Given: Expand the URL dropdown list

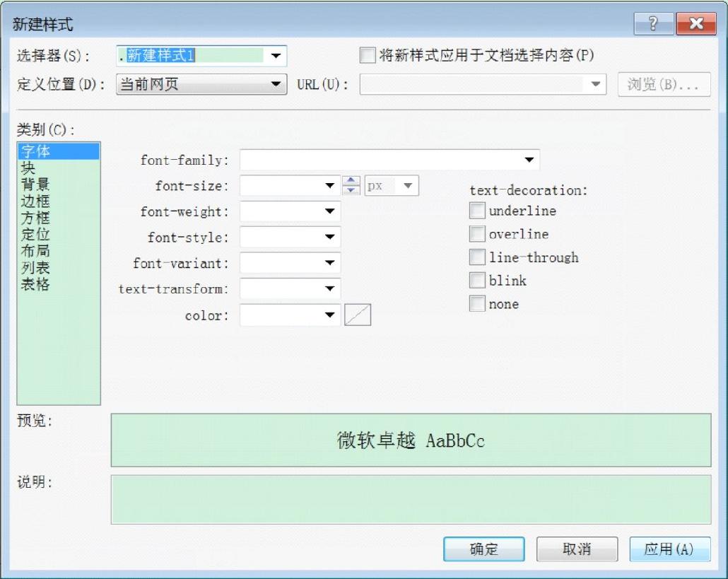Looking at the screenshot, I should 595,84.
